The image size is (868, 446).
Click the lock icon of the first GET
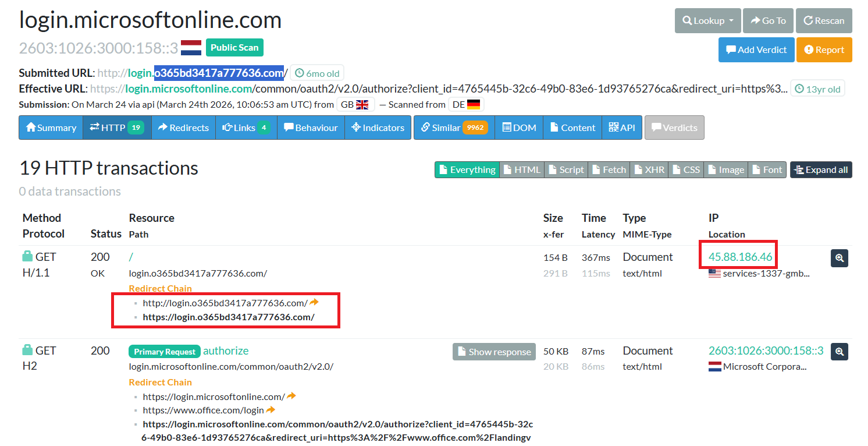pyautogui.click(x=27, y=256)
